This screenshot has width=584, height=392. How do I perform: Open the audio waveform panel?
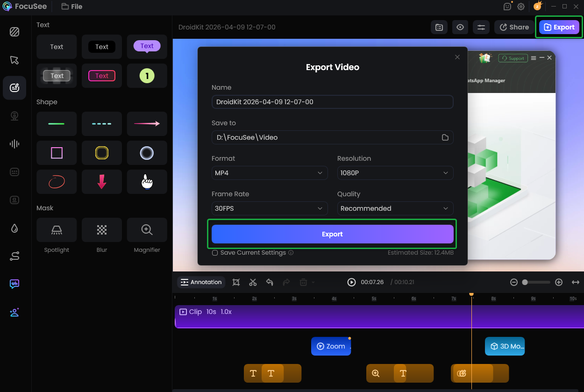[x=14, y=144]
